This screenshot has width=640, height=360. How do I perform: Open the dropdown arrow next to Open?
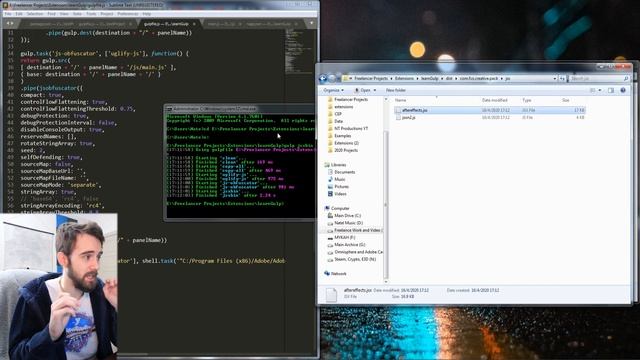tap(375, 90)
